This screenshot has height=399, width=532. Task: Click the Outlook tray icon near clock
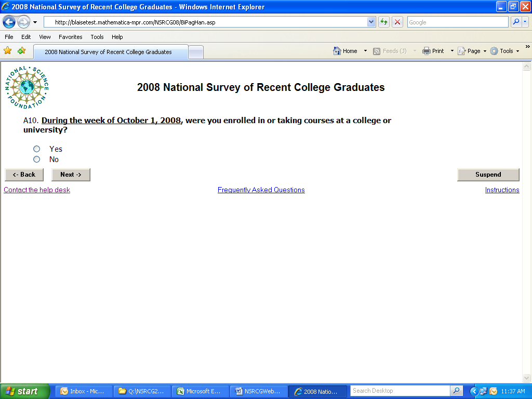[x=494, y=392]
